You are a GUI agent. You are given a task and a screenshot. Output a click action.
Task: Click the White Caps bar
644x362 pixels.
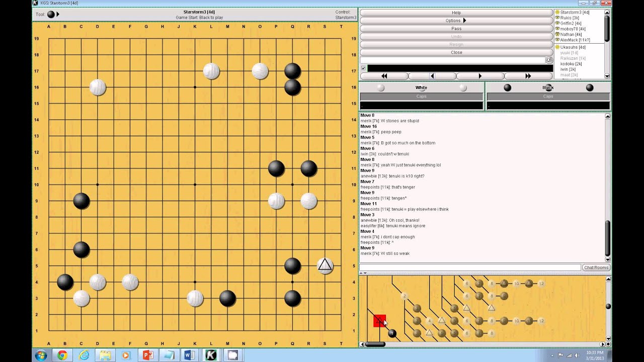[x=421, y=97]
